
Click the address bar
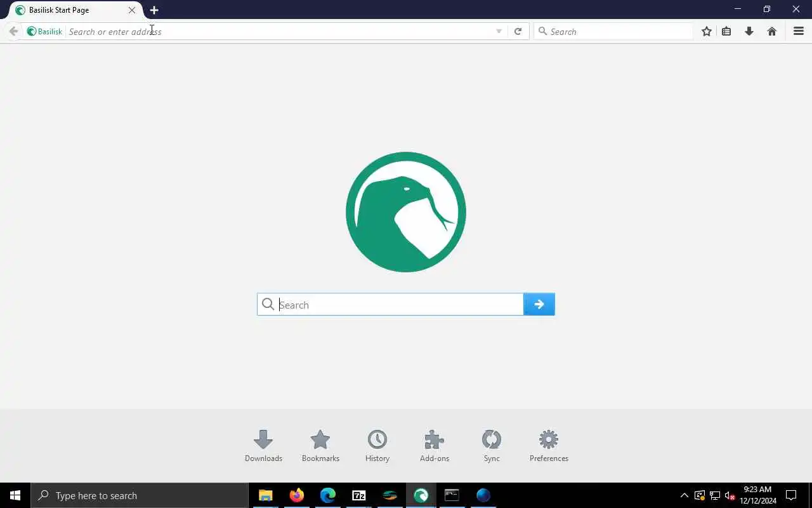[x=279, y=31]
